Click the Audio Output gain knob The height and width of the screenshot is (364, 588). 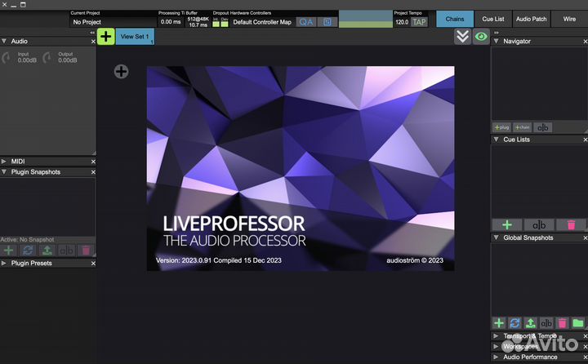pos(47,57)
